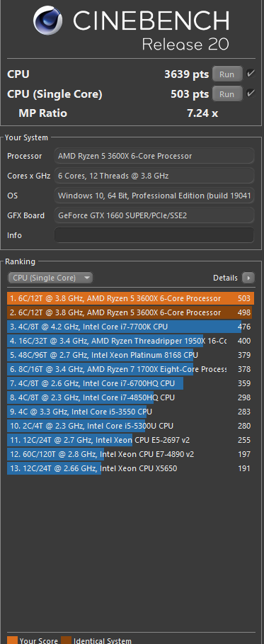Select the Ryzen Threadripper 1950X ranking row

tap(130, 341)
